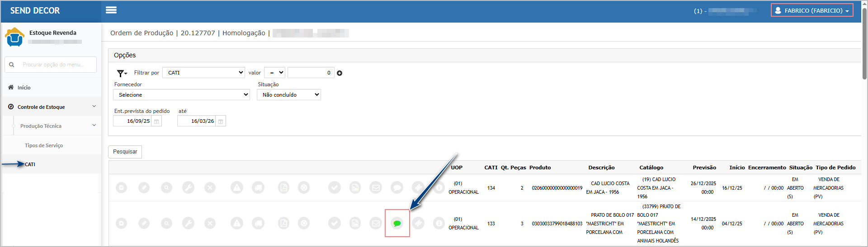Click the warning triangle icon in CATI 133 row
This screenshot has width=868, height=247.
tap(237, 223)
